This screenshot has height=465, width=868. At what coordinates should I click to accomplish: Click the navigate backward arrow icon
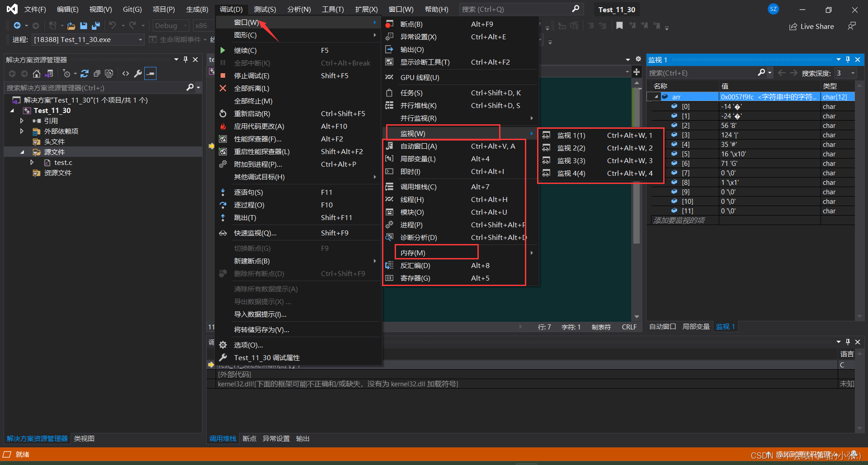click(x=17, y=26)
